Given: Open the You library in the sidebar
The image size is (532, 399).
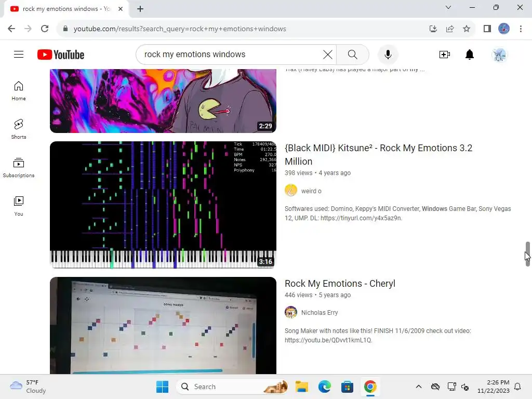Looking at the screenshot, I should [19, 206].
